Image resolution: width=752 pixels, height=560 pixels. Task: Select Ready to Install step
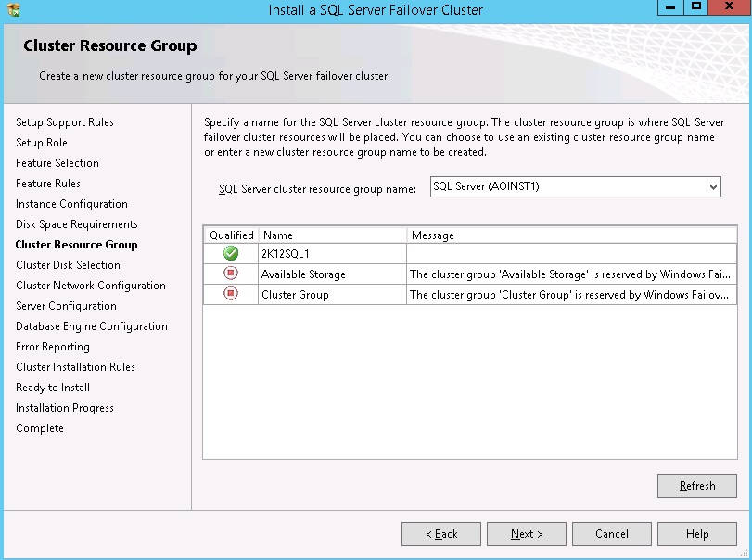click(53, 388)
